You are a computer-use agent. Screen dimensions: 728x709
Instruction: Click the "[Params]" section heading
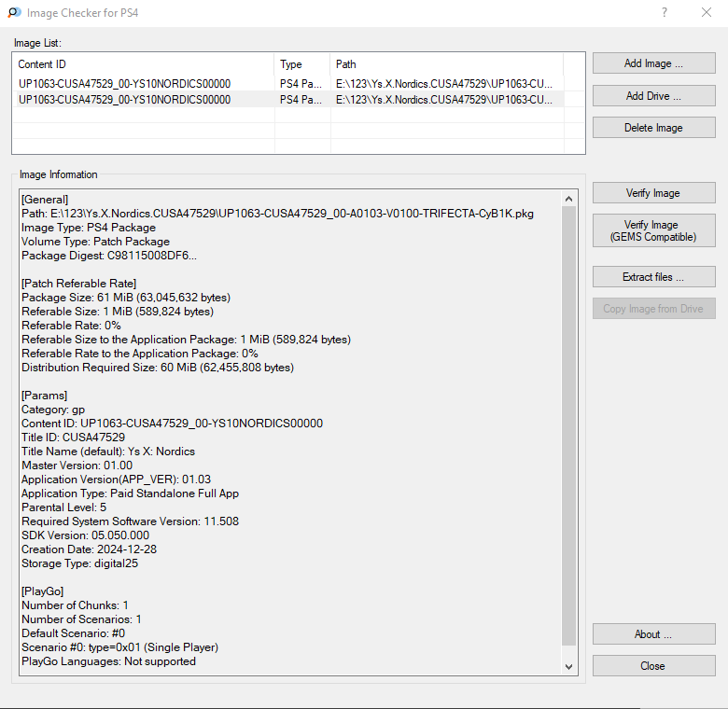coord(45,395)
